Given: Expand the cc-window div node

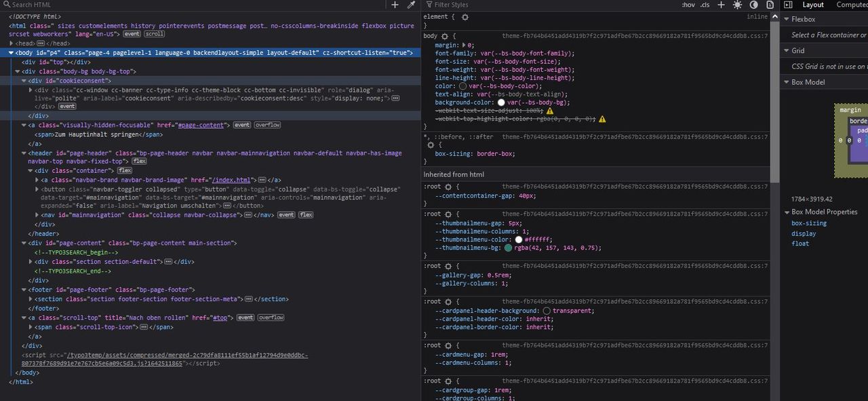Looking at the screenshot, I should 31,90.
